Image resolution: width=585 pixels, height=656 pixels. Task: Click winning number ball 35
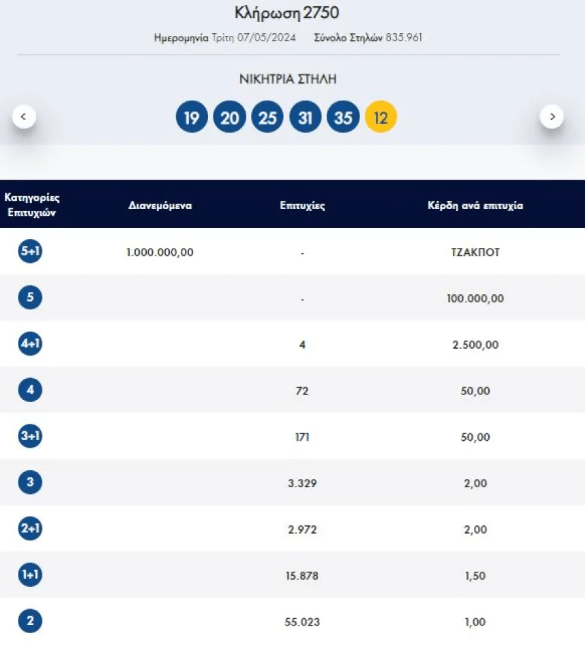pyautogui.click(x=343, y=117)
